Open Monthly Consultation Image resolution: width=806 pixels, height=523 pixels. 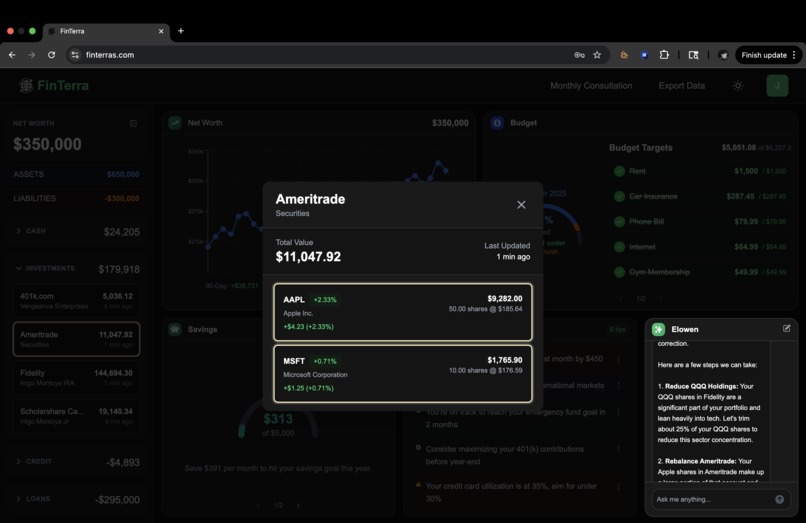591,86
